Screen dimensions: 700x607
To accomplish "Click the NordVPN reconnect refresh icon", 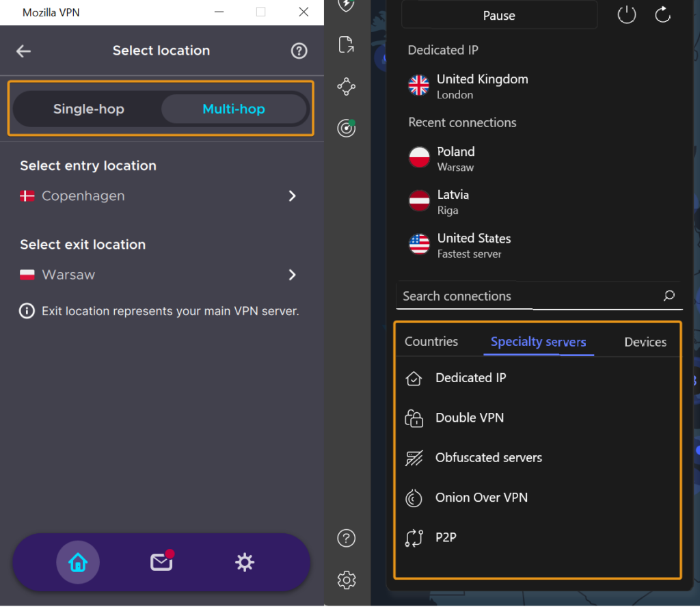I will point(662,15).
